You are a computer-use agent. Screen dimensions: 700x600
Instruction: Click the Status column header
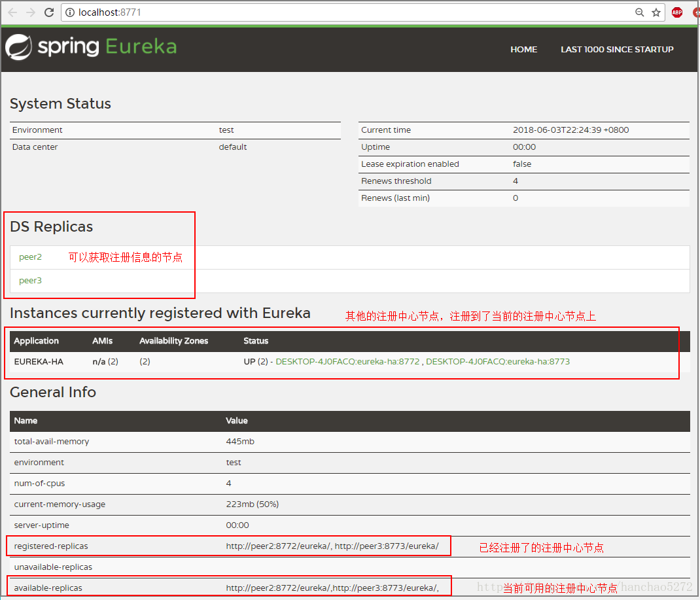256,341
